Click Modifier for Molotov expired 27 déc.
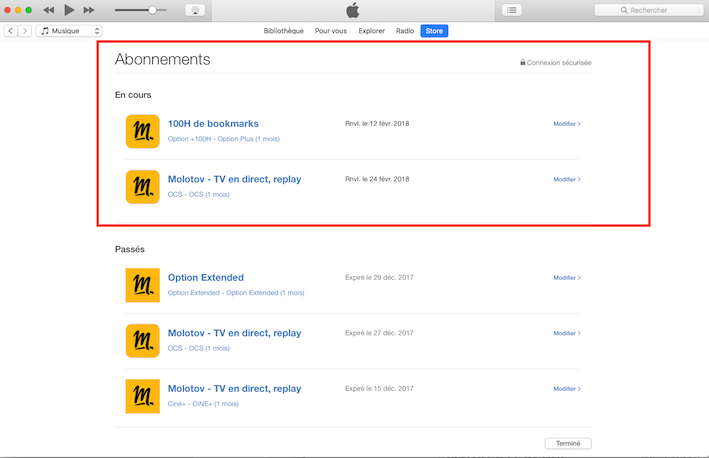Image resolution: width=709 pixels, height=458 pixels. pyautogui.click(x=567, y=333)
